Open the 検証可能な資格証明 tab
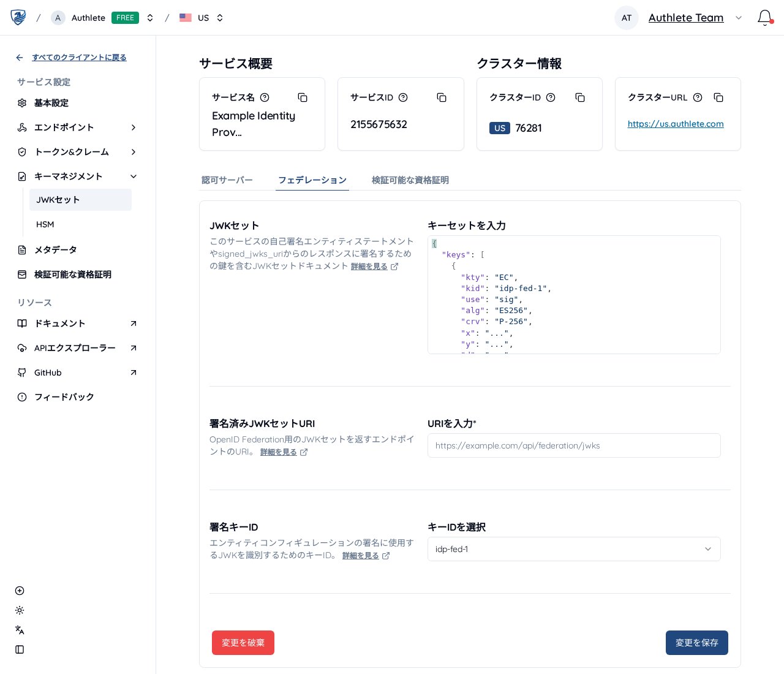Image resolution: width=784 pixels, height=674 pixels. pyautogui.click(x=410, y=180)
